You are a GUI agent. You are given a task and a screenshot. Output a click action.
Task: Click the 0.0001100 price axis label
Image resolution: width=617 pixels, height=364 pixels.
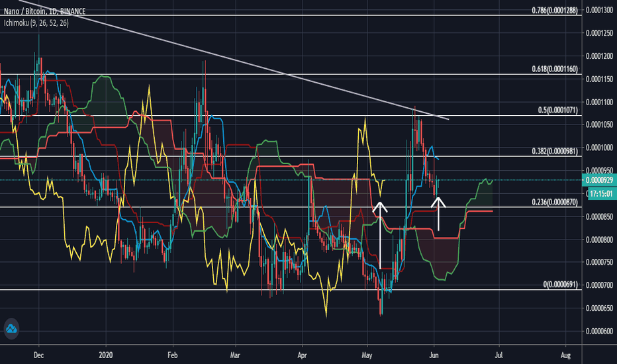(x=599, y=102)
